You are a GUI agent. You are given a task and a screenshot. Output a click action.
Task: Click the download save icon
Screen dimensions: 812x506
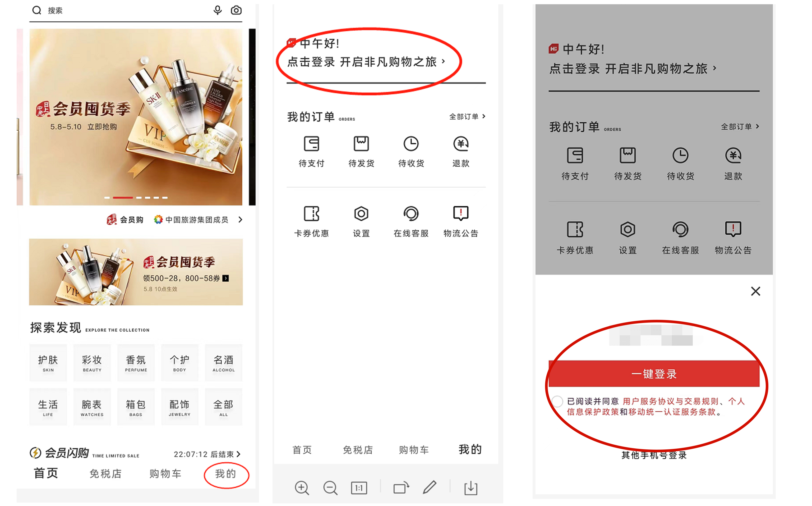pos(471,488)
